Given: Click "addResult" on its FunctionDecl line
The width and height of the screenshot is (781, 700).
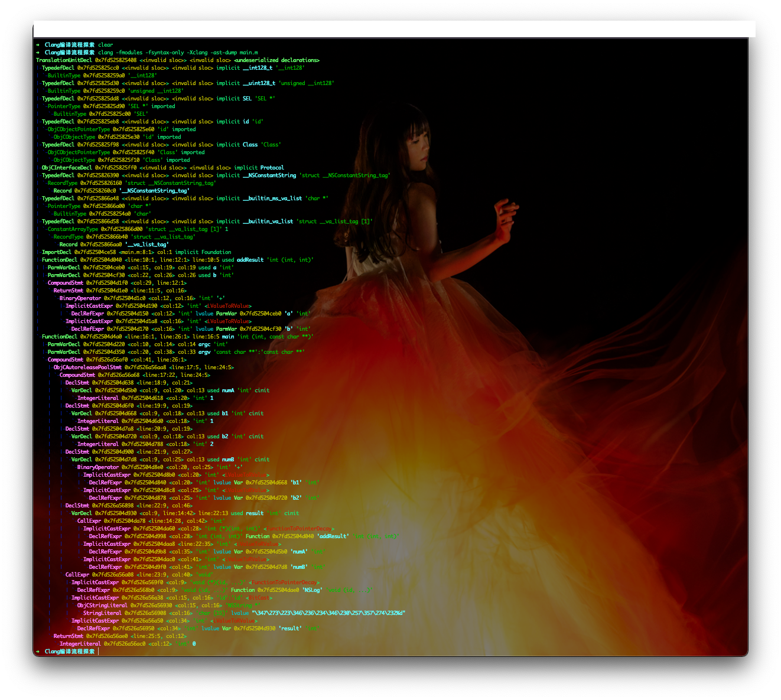Looking at the screenshot, I should 250,260.
